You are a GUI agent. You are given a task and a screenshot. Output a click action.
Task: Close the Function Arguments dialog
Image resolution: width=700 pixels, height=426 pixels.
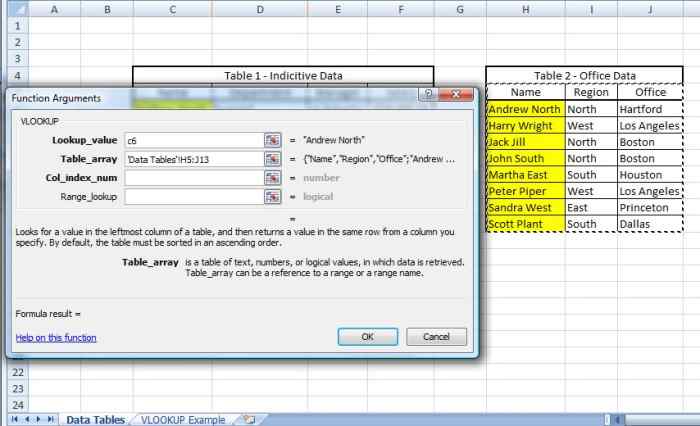point(455,94)
